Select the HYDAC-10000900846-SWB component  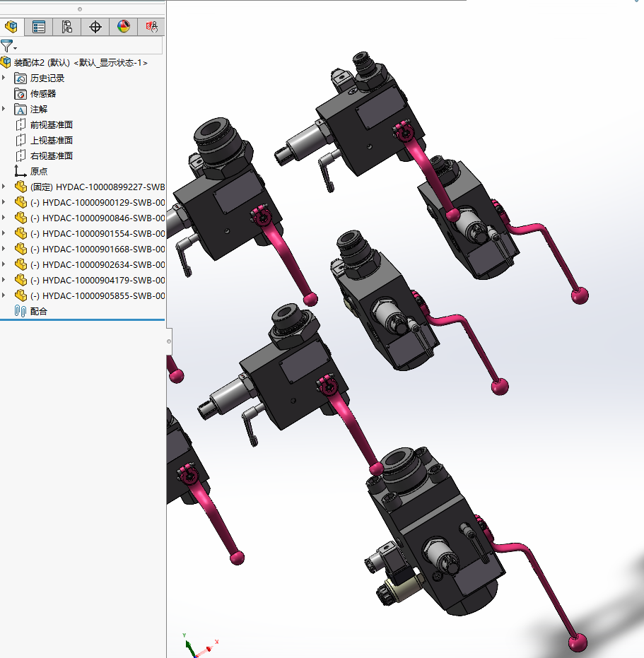pyautogui.click(x=98, y=218)
